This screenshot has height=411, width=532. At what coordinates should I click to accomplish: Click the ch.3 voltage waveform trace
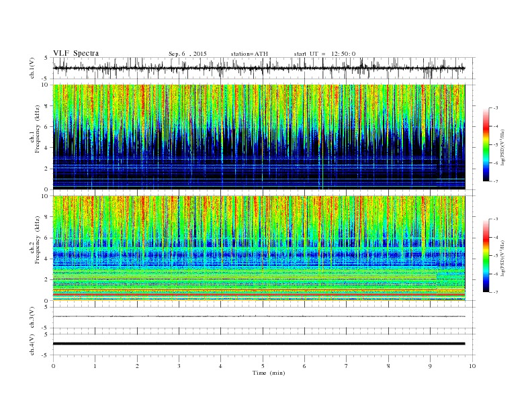[259, 316]
